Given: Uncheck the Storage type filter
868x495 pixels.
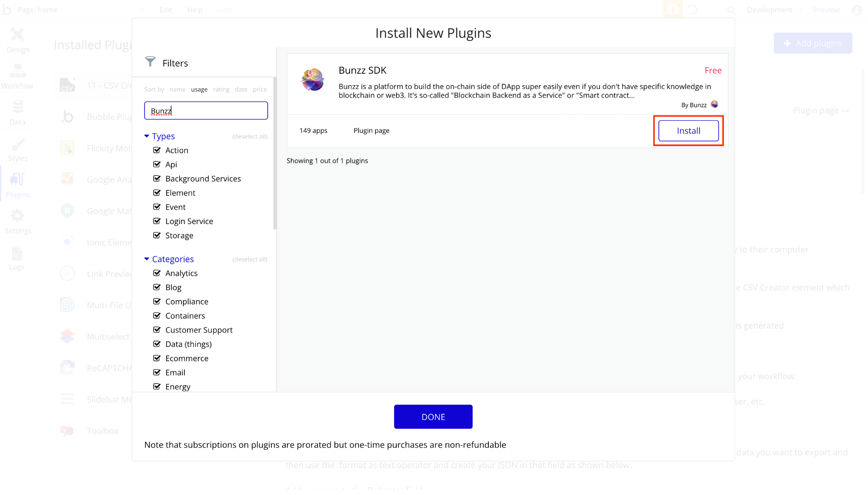Looking at the screenshot, I should pos(157,235).
